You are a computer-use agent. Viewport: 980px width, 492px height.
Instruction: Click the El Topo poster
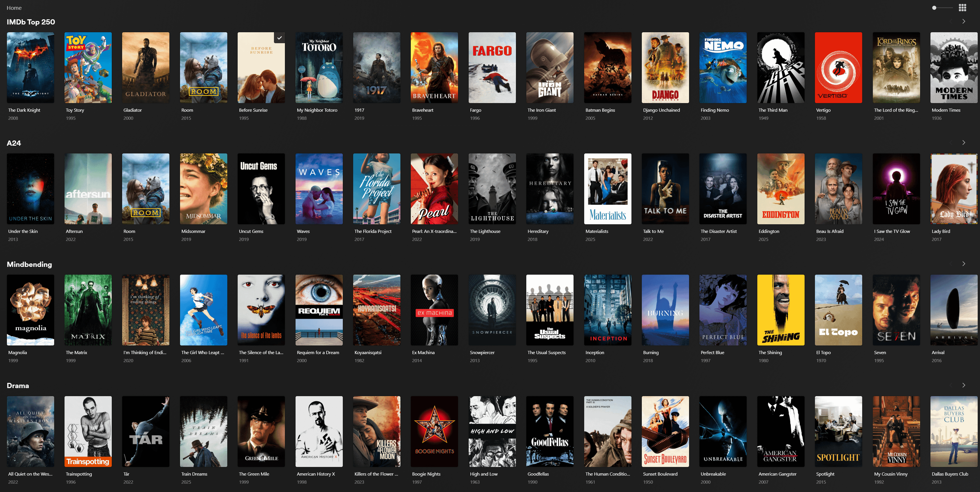[839, 310]
